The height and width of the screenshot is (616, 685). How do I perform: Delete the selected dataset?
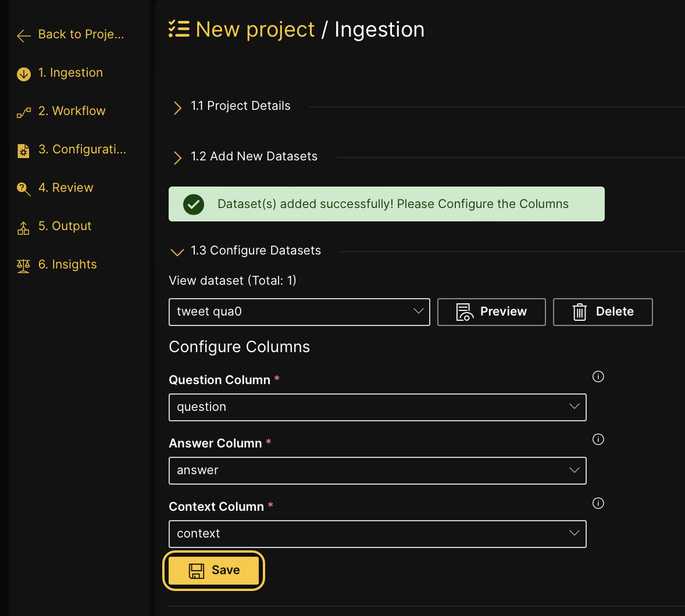(x=602, y=312)
